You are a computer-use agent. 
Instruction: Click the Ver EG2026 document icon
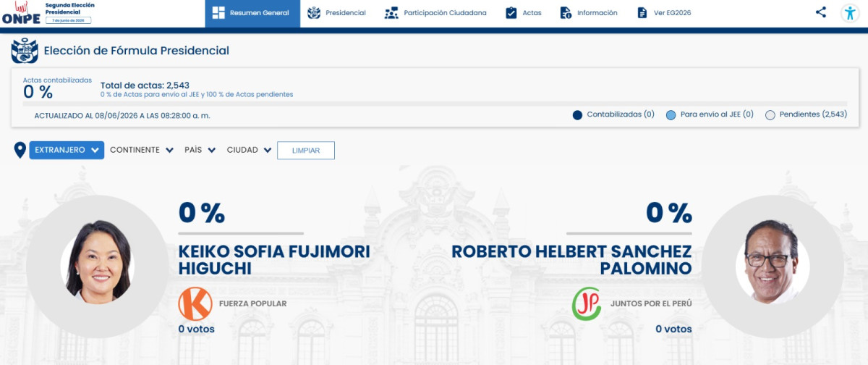pos(642,13)
